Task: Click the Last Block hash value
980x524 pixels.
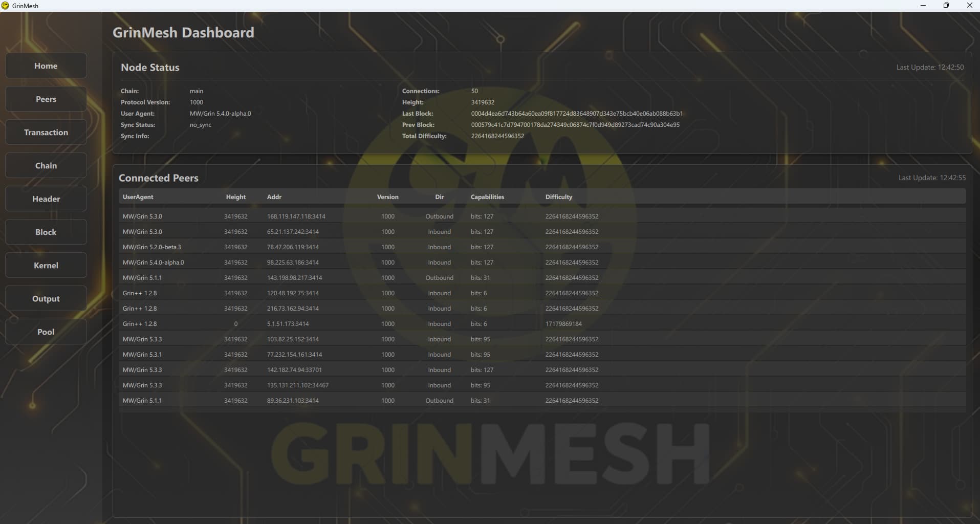Action: [x=577, y=114]
